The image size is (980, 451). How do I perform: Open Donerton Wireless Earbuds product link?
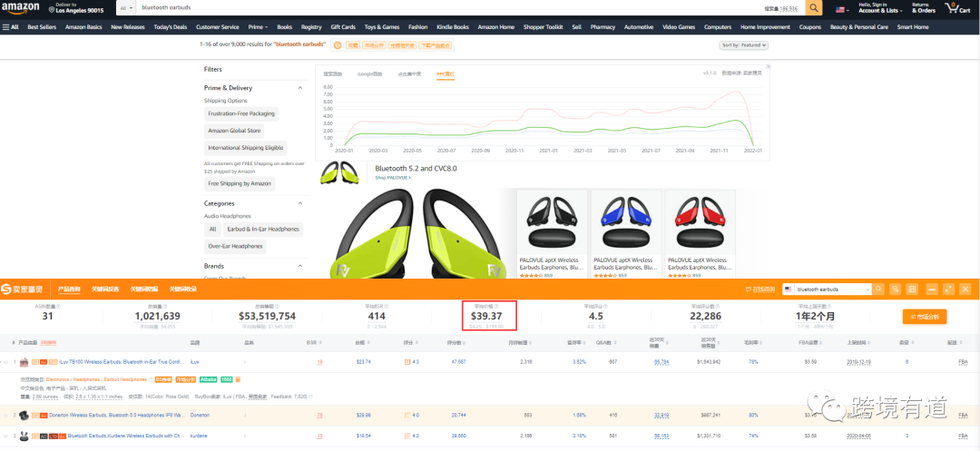click(117, 415)
